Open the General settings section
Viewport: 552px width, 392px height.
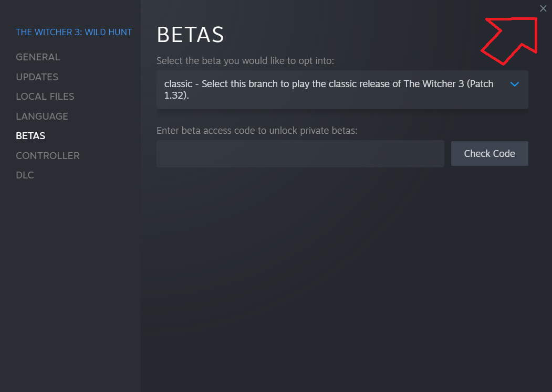38,57
